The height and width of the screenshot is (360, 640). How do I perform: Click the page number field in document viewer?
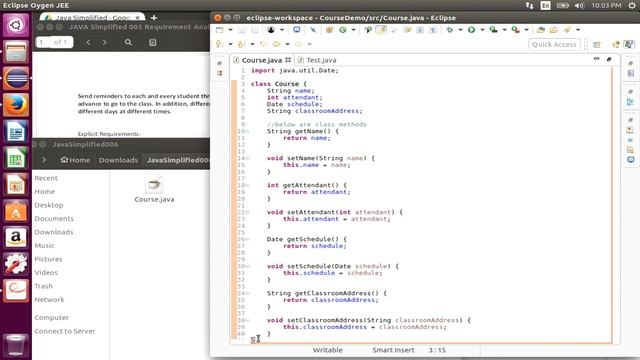pos(43,42)
